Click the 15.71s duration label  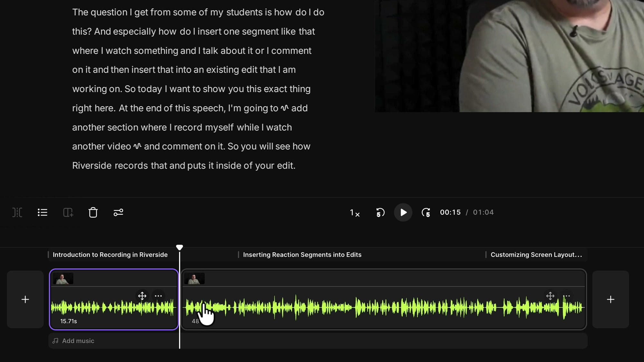click(x=69, y=321)
